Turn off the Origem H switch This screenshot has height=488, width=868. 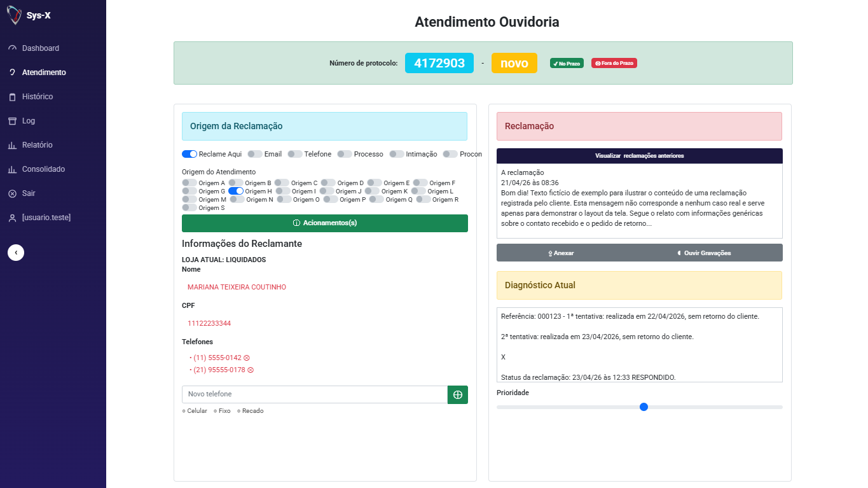236,191
